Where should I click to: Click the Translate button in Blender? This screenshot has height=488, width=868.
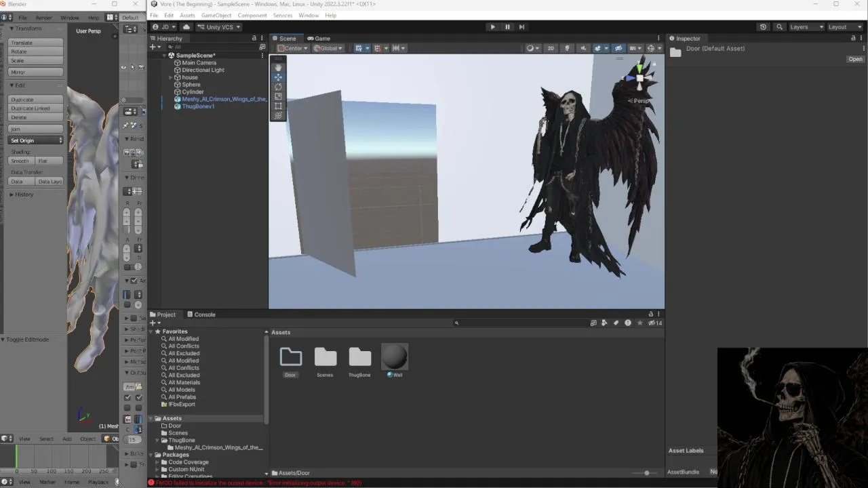tap(36, 43)
